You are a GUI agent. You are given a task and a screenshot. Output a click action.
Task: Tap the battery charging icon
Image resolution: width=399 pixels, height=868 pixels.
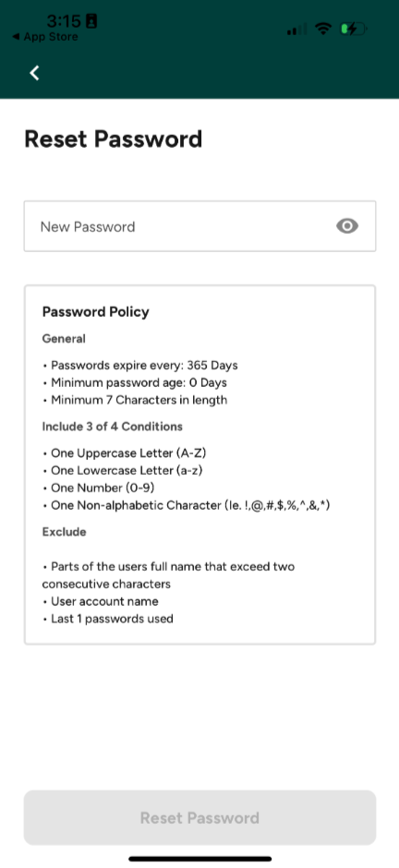pos(353,30)
